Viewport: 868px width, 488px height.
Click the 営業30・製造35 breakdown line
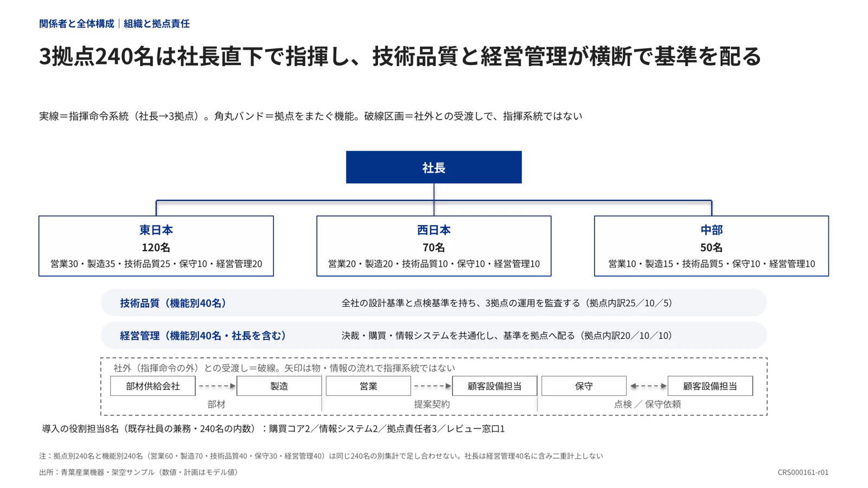point(156,264)
